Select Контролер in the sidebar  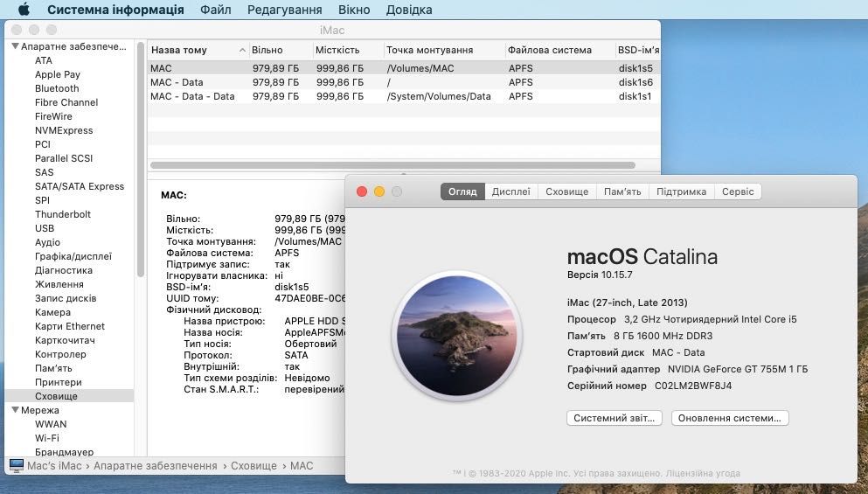click(60, 354)
